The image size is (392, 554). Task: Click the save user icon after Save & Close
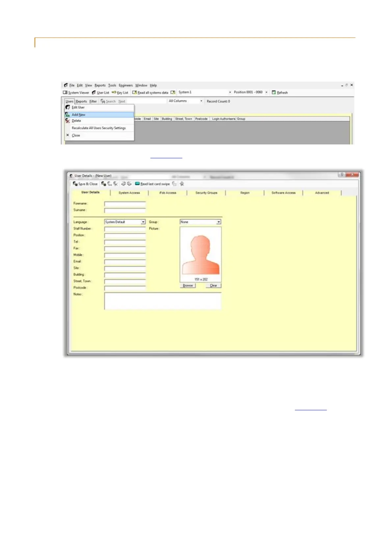coord(104,184)
